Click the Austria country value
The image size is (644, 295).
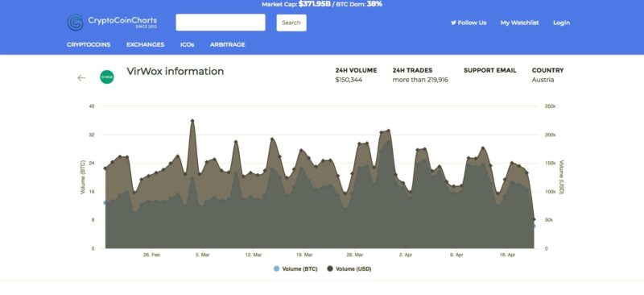tap(543, 80)
